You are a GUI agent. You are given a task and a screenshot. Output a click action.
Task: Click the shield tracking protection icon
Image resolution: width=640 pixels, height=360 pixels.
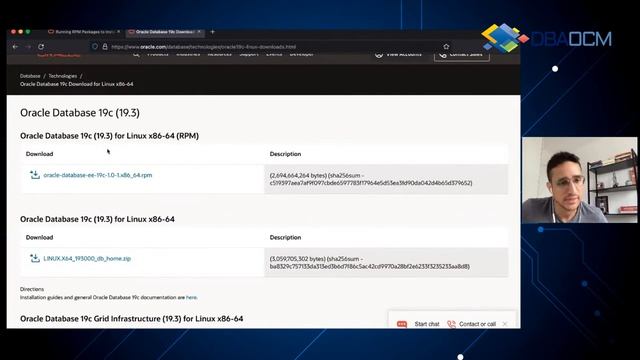pos(95,47)
